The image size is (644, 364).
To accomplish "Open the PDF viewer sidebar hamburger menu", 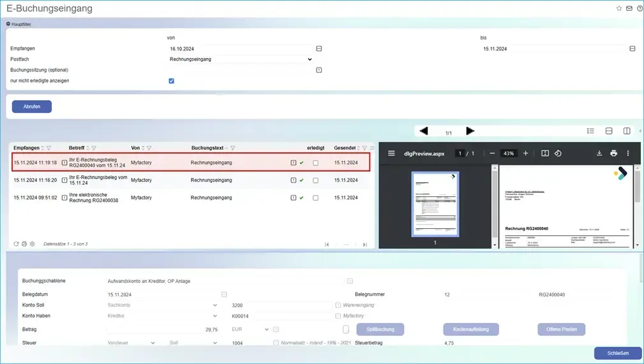I will (391, 154).
